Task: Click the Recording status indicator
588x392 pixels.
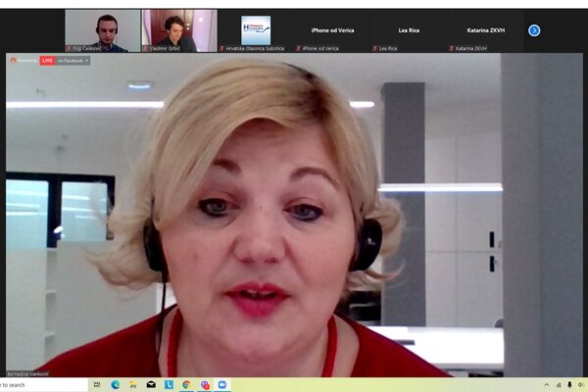Action: [x=24, y=61]
